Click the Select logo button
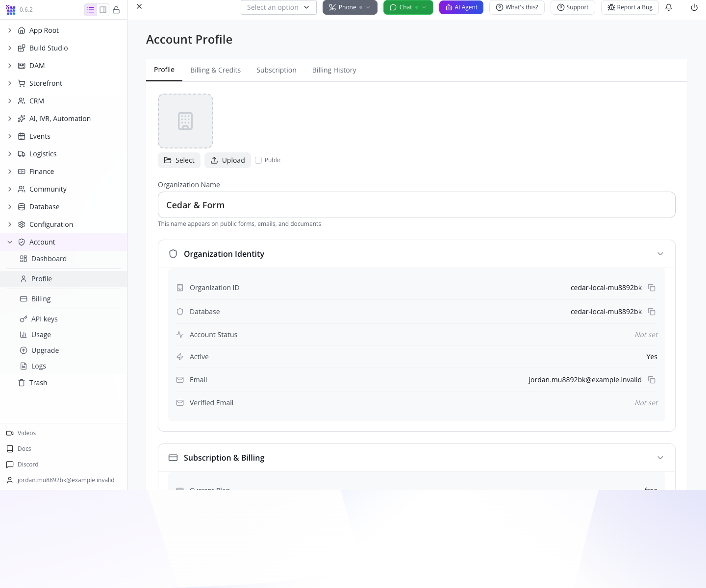The image size is (706, 588). pos(179,160)
